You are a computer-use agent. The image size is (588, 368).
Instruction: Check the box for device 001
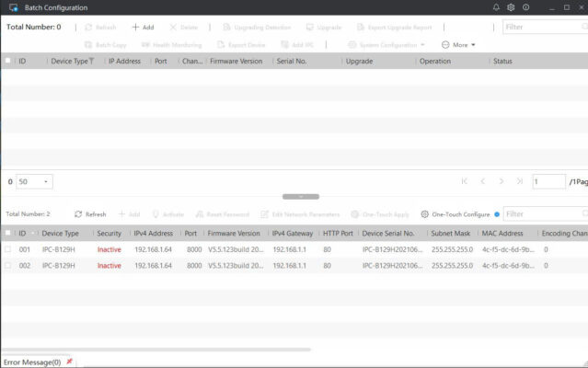[x=8, y=249]
